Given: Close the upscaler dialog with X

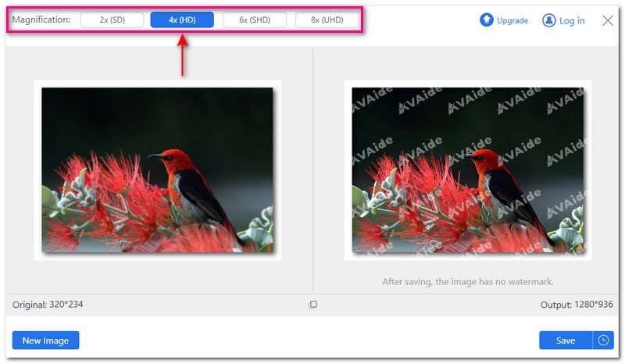Looking at the screenshot, I should coord(608,20).
